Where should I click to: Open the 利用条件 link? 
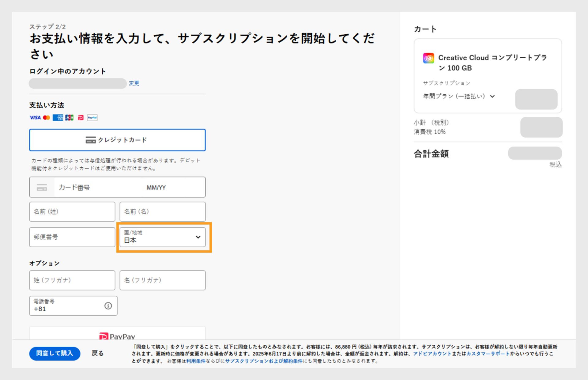(x=196, y=361)
